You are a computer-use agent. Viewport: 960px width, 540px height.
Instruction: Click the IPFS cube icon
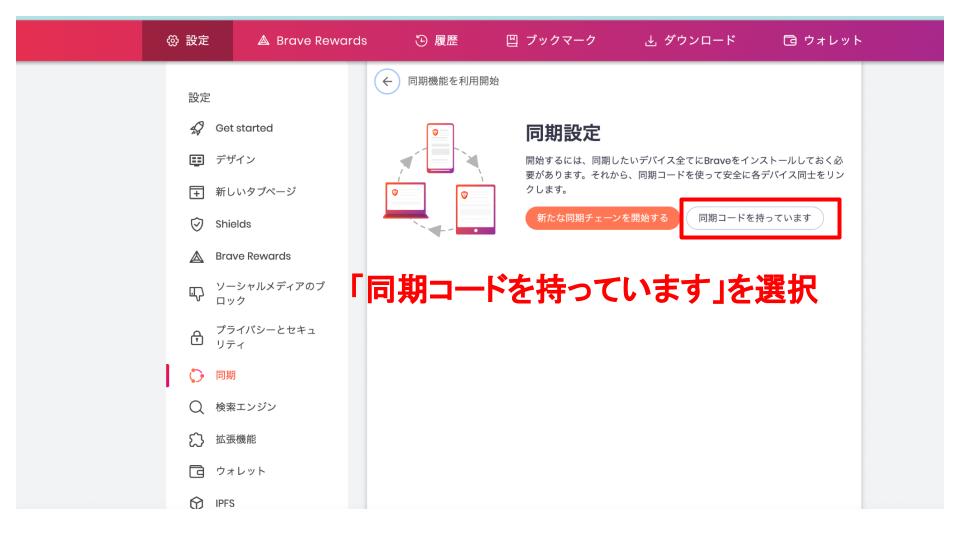197,503
